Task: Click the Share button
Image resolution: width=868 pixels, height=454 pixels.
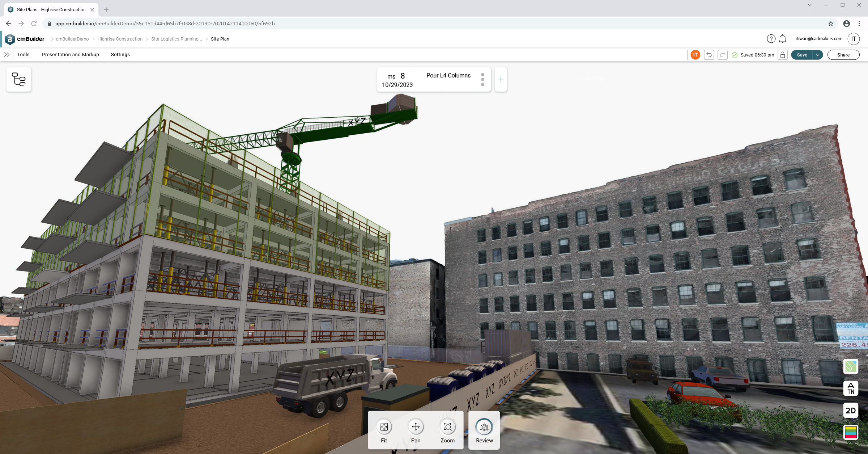Action: pos(843,55)
